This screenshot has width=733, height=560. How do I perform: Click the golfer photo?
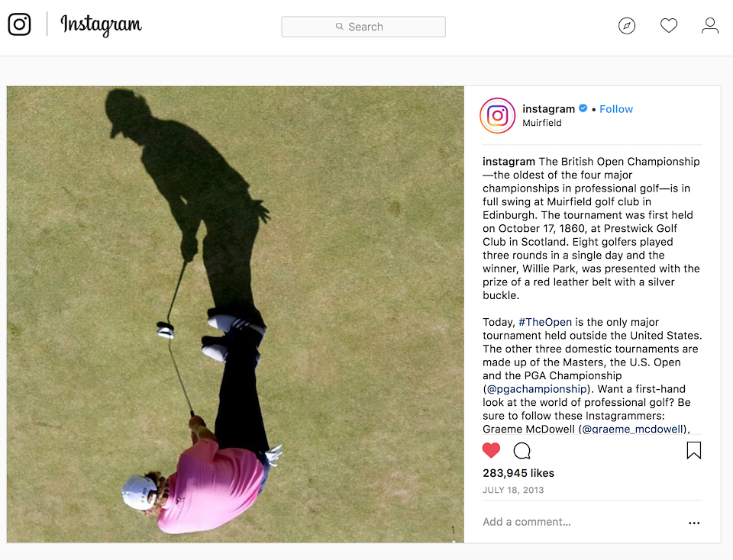coord(235,314)
